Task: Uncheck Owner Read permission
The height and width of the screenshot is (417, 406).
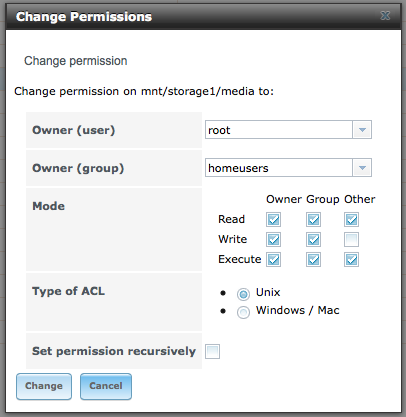Action: pyautogui.click(x=273, y=220)
